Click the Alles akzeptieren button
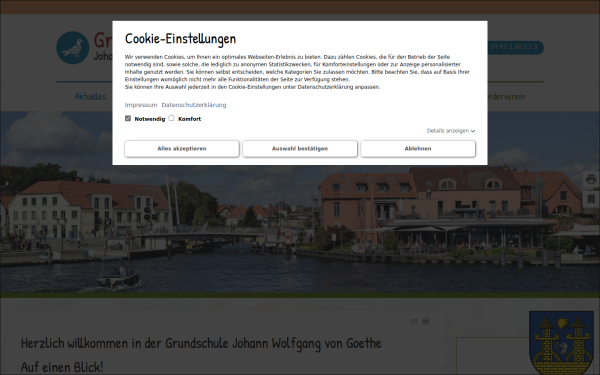 point(182,148)
